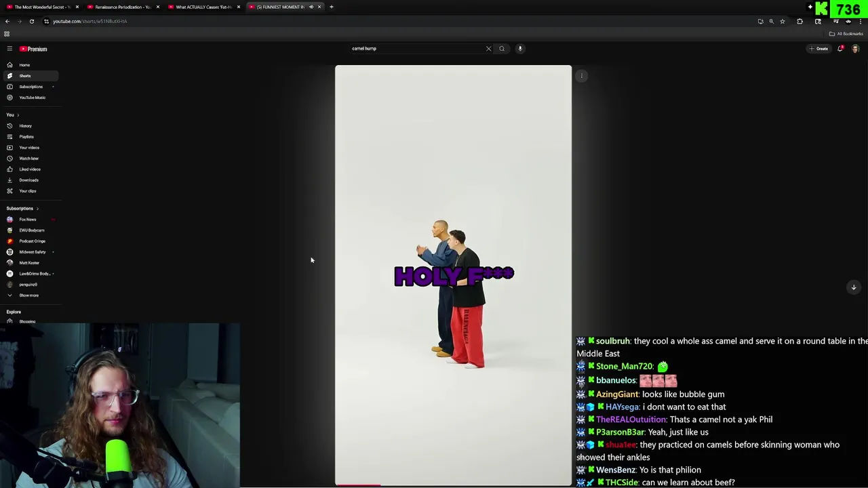Screen dimensions: 868x488
Task: Click the browser profile avatar icon
Action: pyautogui.click(x=848, y=21)
